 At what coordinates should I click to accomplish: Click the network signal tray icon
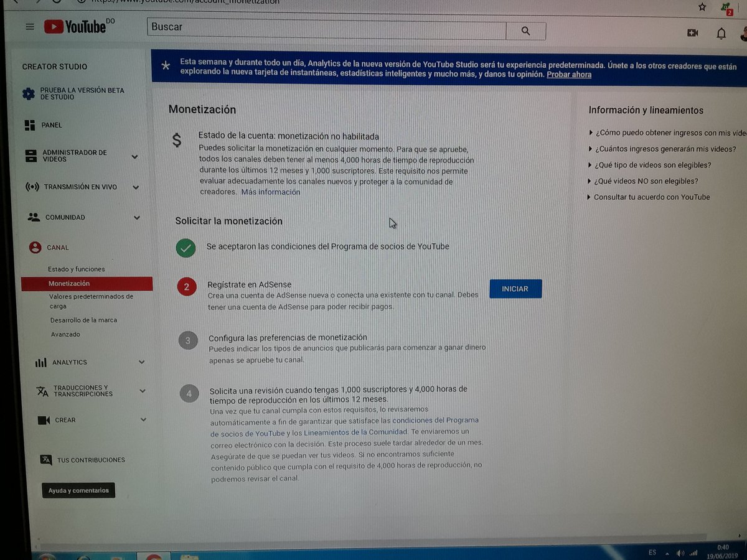pos(693,553)
